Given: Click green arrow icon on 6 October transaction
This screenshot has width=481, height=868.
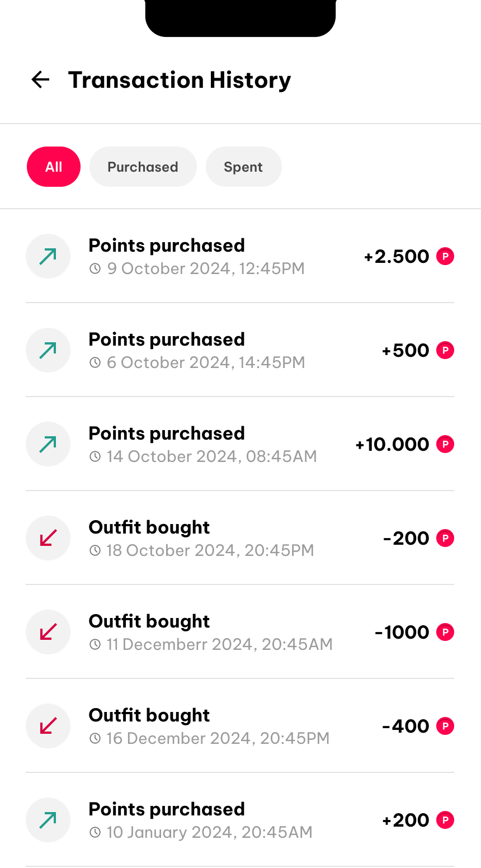Looking at the screenshot, I should pos(48,350).
